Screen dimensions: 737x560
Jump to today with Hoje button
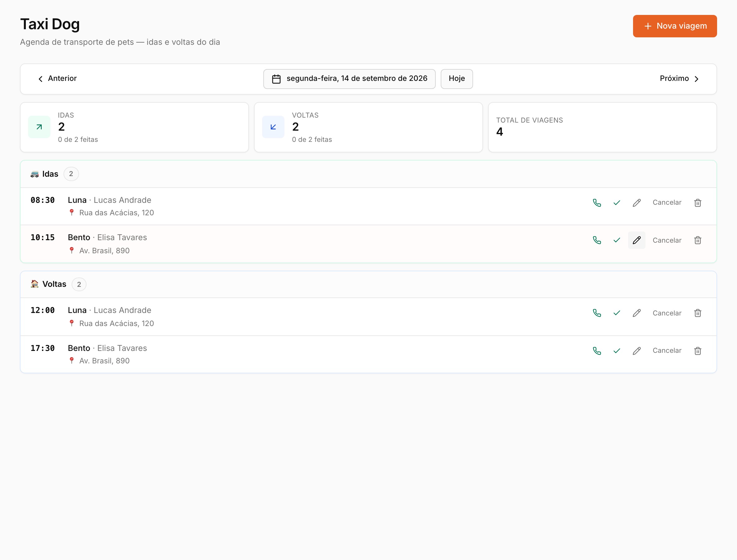click(457, 79)
